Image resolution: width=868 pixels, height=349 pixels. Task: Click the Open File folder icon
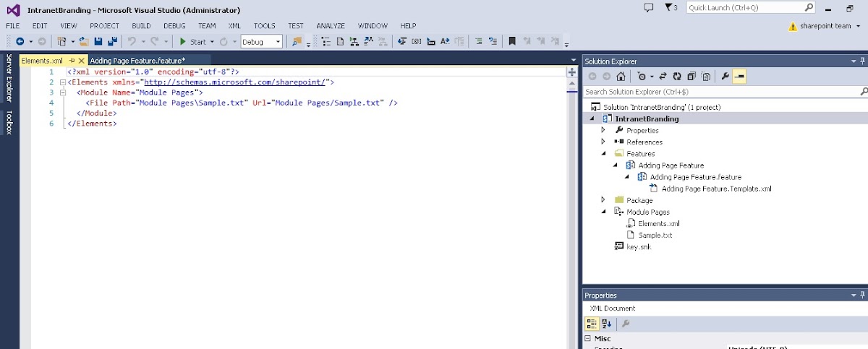tap(84, 41)
